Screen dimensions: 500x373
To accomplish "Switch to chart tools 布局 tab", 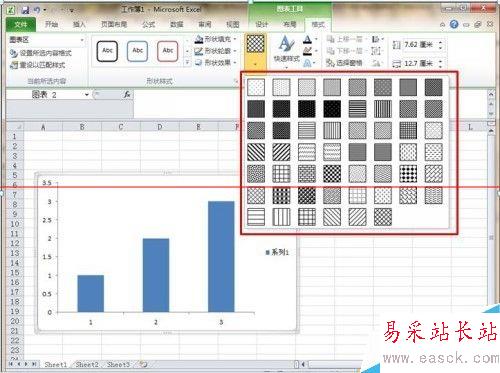I will click(x=290, y=24).
